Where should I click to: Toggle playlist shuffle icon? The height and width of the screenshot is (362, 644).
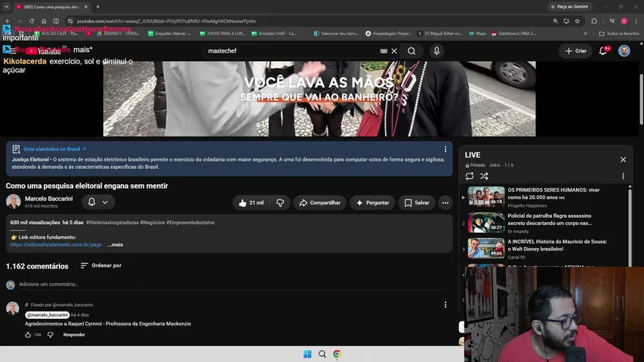click(x=484, y=176)
